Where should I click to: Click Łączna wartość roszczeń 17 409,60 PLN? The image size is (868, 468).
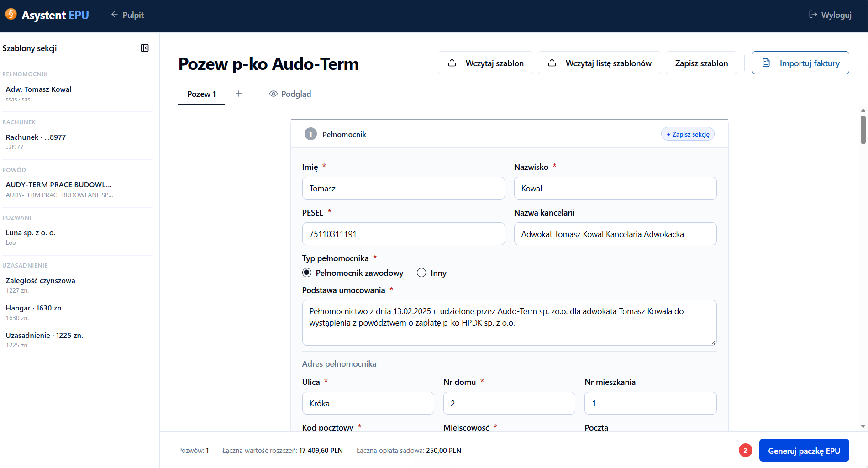coord(283,451)
